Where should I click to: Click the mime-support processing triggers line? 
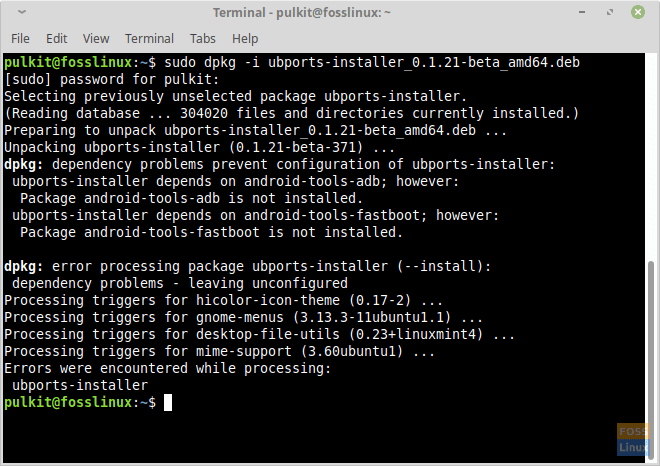220,352
